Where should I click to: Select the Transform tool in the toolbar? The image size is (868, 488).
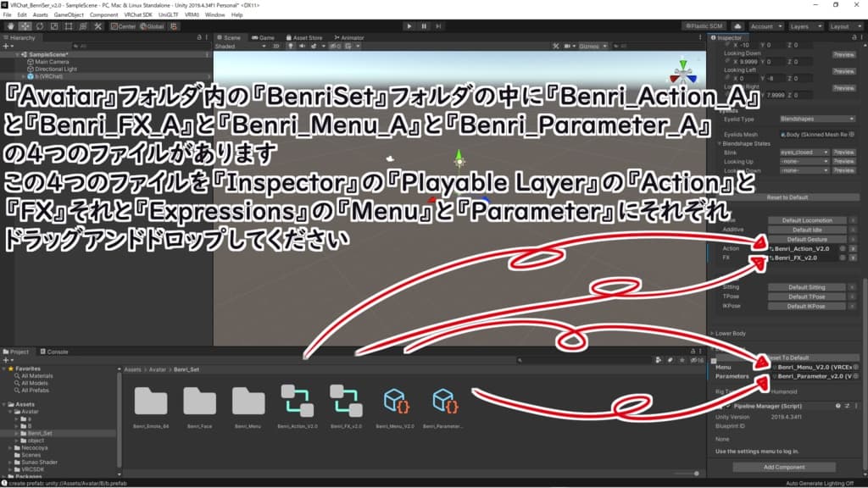coord(82,26)
